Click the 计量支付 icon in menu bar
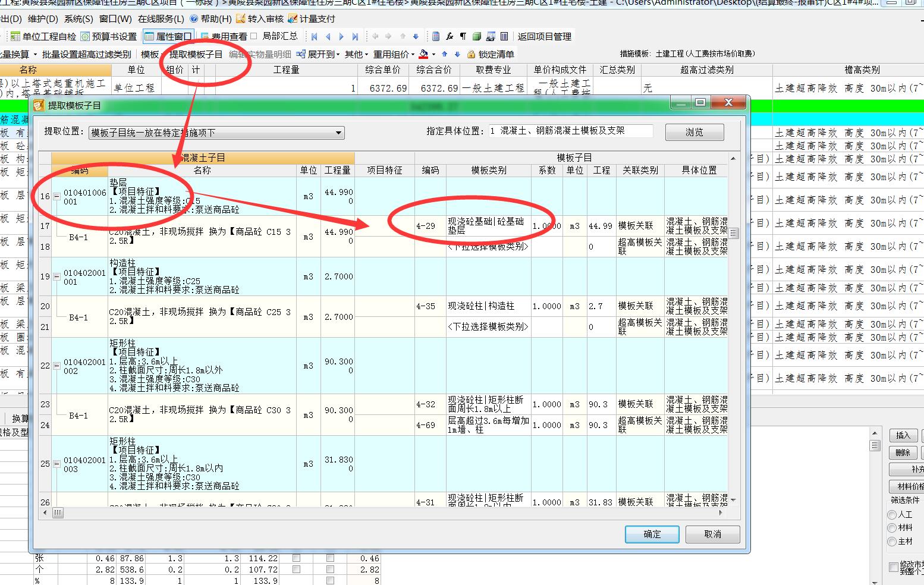Image resolution: width=924 pixels, height=585 pixels. point(293,19)
